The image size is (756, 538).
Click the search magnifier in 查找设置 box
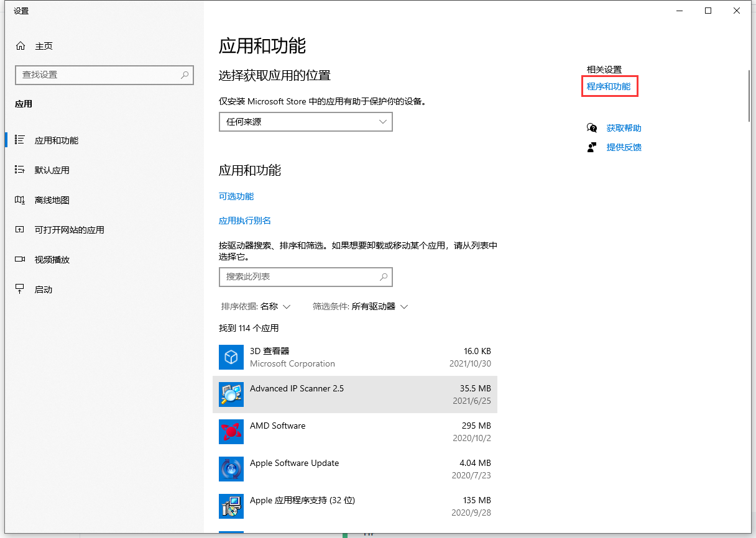coord(185,75)
